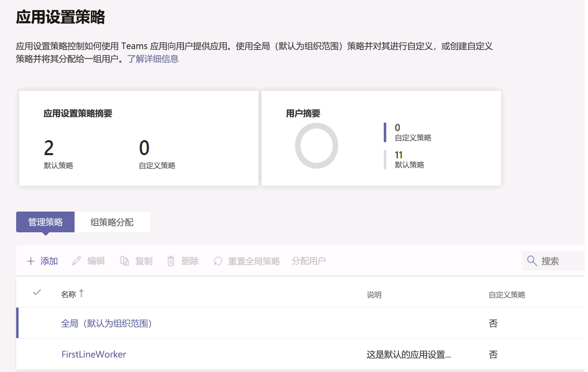Click the 说明 column header
This screenshot has width=588, height=372.
(374, 295)
